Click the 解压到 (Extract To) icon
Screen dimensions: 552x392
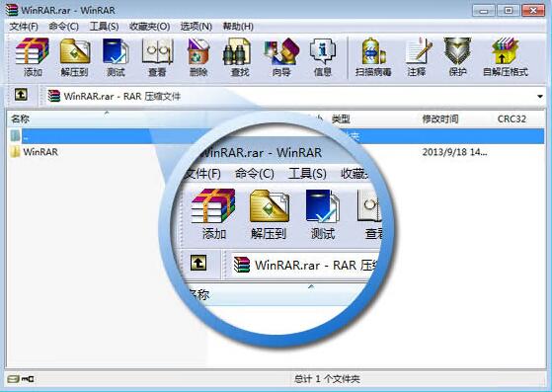tap(75, 57)
